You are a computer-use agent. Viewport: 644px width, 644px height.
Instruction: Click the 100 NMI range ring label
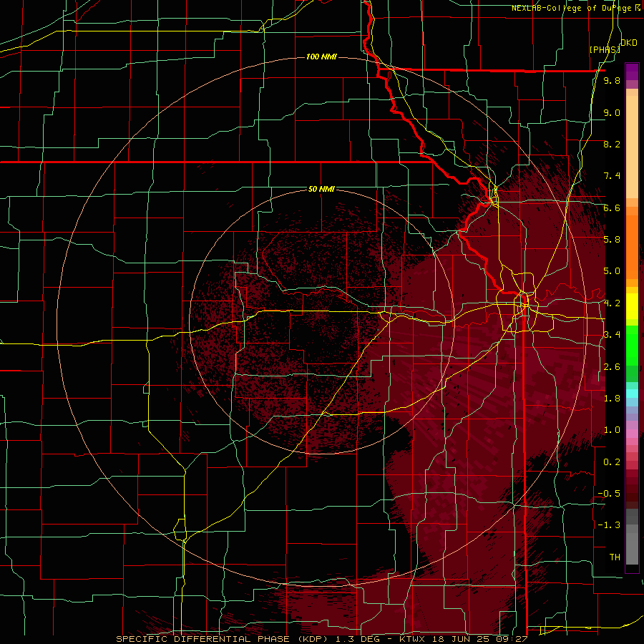[x=321, y=57]
